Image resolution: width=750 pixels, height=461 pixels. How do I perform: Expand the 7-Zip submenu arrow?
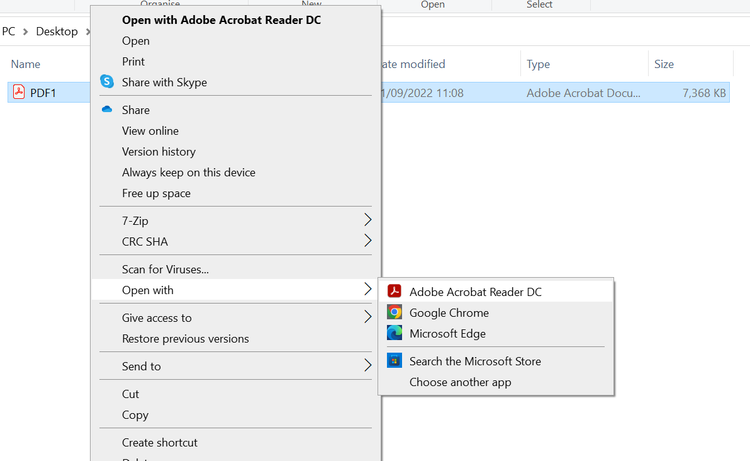367,220
